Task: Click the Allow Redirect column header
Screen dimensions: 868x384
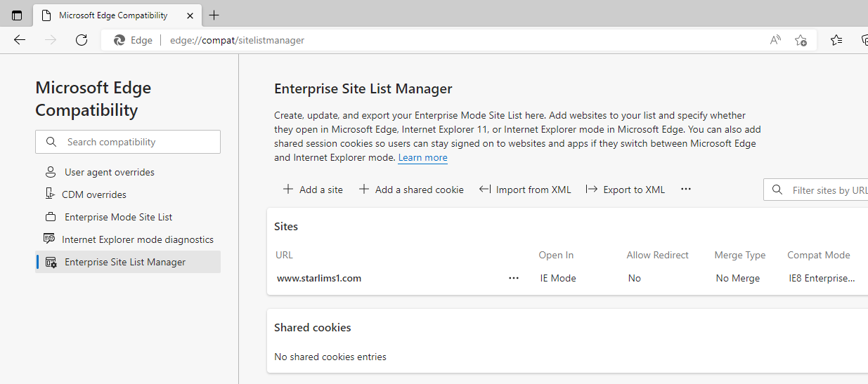Action: tap(658, 255)
